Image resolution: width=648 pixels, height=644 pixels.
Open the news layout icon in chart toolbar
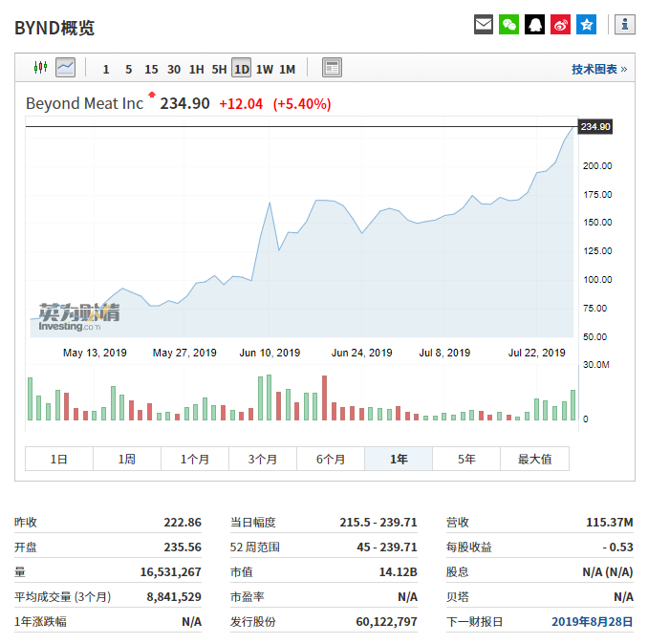point(332,67)
